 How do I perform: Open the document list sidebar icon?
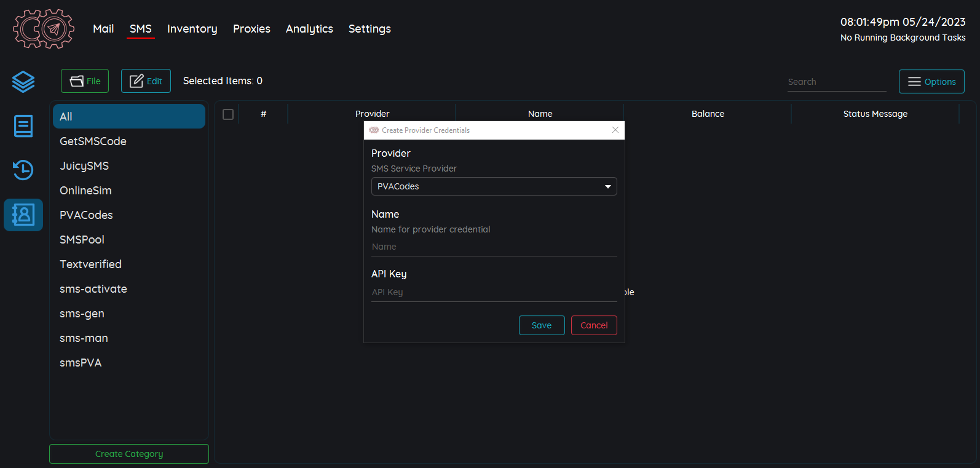[x=23, y=126]
